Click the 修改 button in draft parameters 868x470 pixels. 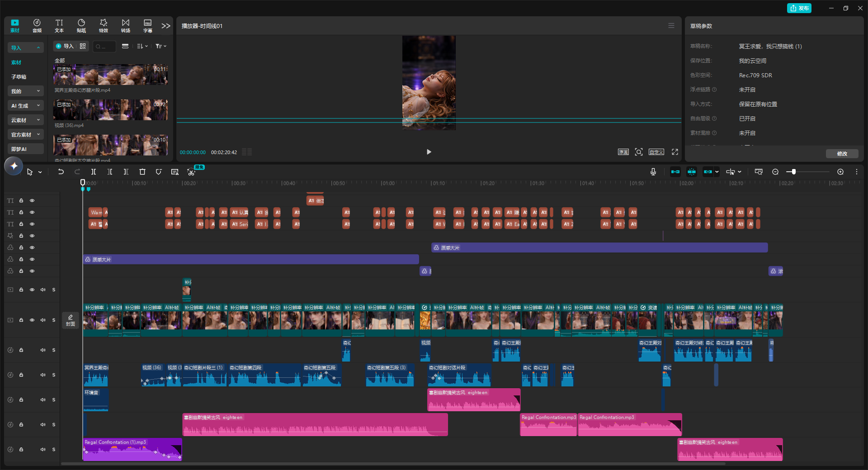tap(842, 154)
